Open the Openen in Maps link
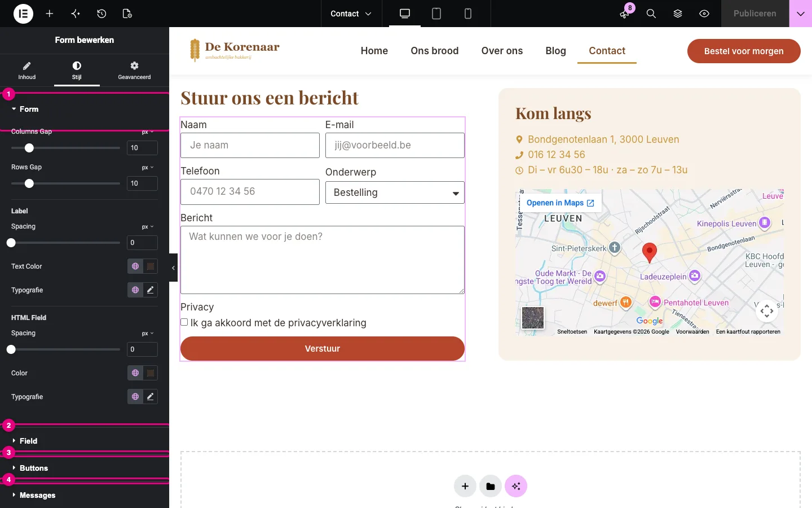The image size is (812, 508). point(560,203)
